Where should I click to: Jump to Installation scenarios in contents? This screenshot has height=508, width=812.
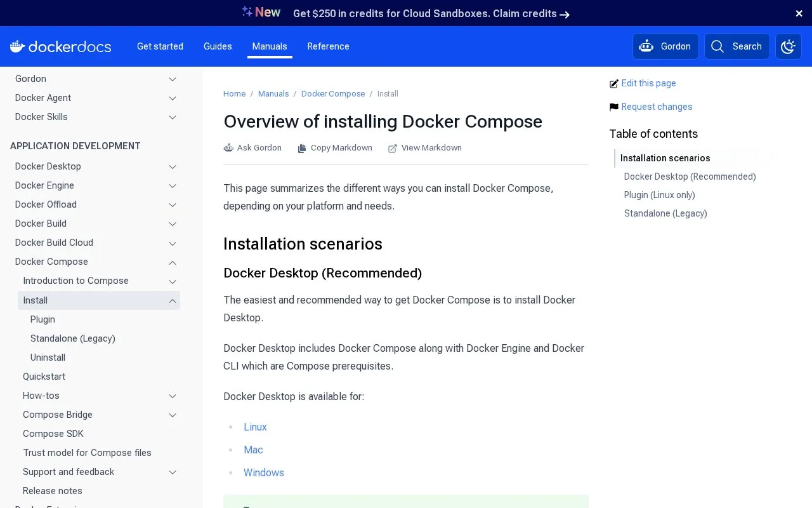[x=665, y=158]
